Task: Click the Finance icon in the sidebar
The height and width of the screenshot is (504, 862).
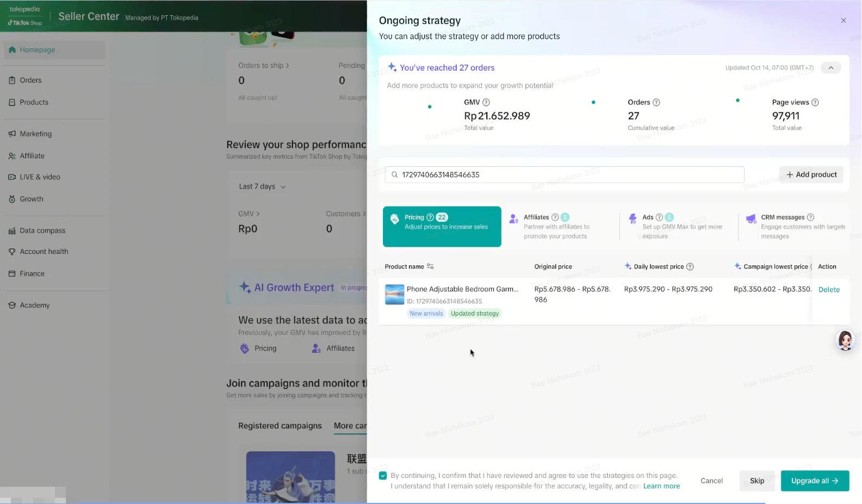Action: [12, 273]
